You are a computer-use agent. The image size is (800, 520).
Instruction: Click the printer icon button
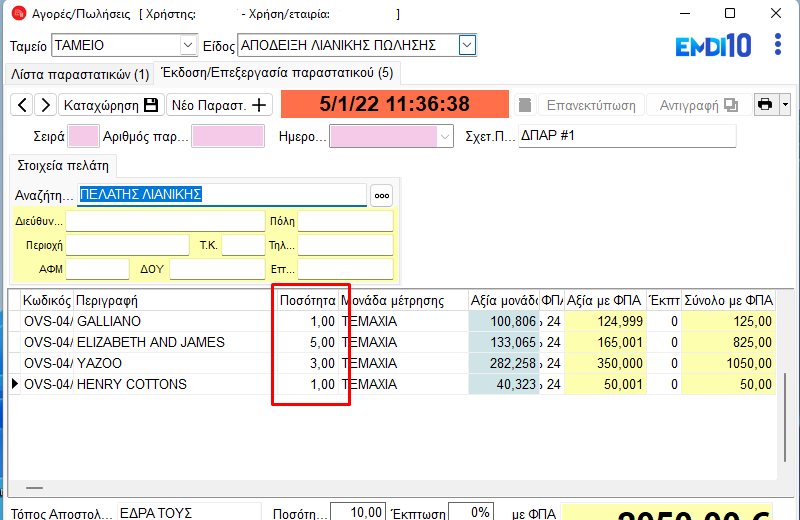(765, 105)
